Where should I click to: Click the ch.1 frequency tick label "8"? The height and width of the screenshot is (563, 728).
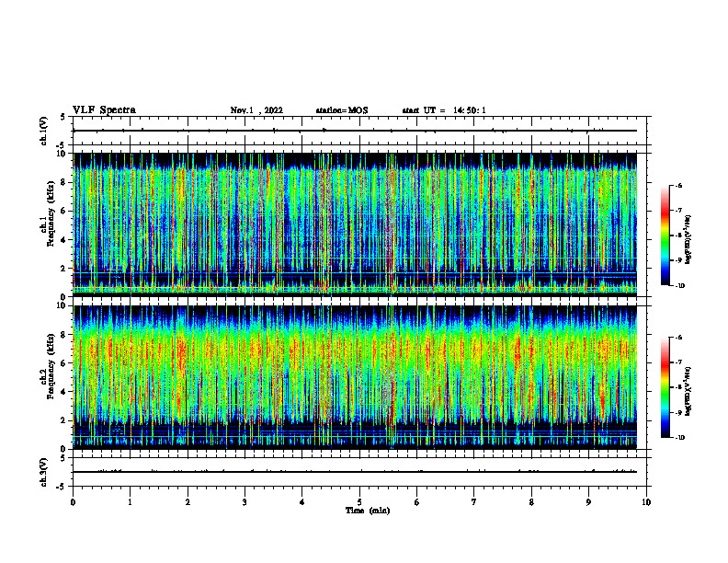point(64,182)
